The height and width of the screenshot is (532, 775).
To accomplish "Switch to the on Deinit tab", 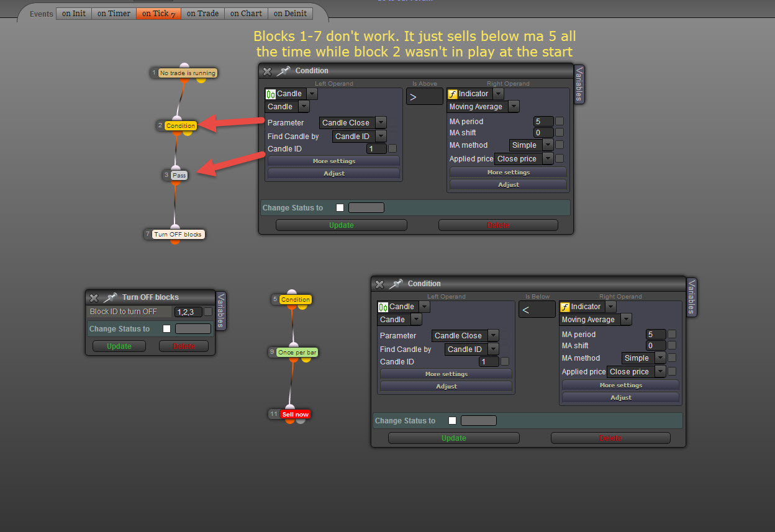I will (x=290, y=13).
